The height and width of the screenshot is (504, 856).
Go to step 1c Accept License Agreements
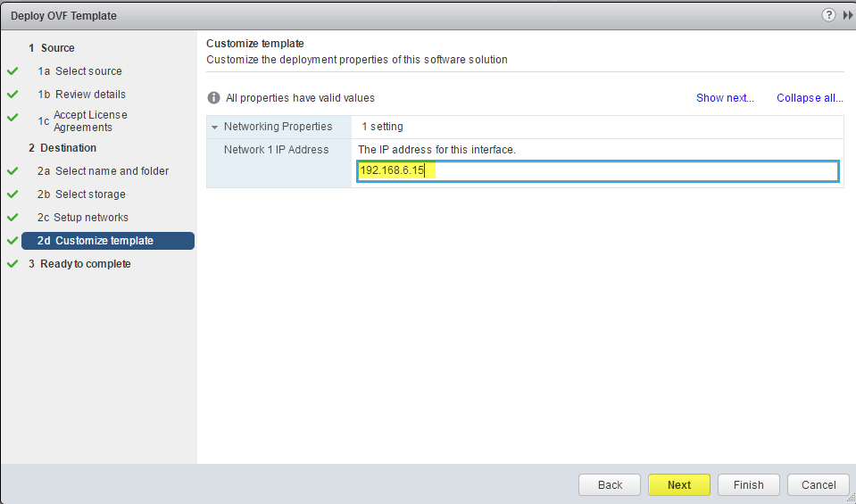(x=82, y=121)
